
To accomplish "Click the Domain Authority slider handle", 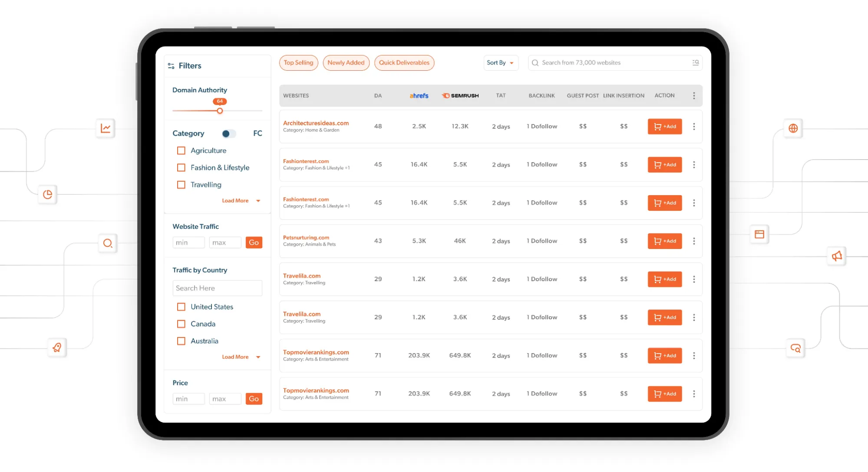I will pyautogui.click(x=220, y=111).
